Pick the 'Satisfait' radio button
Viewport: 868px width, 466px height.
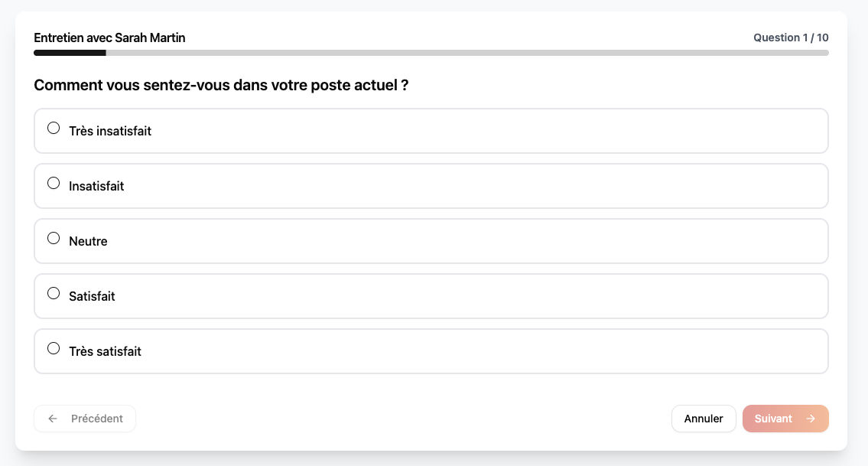(54, 294)
